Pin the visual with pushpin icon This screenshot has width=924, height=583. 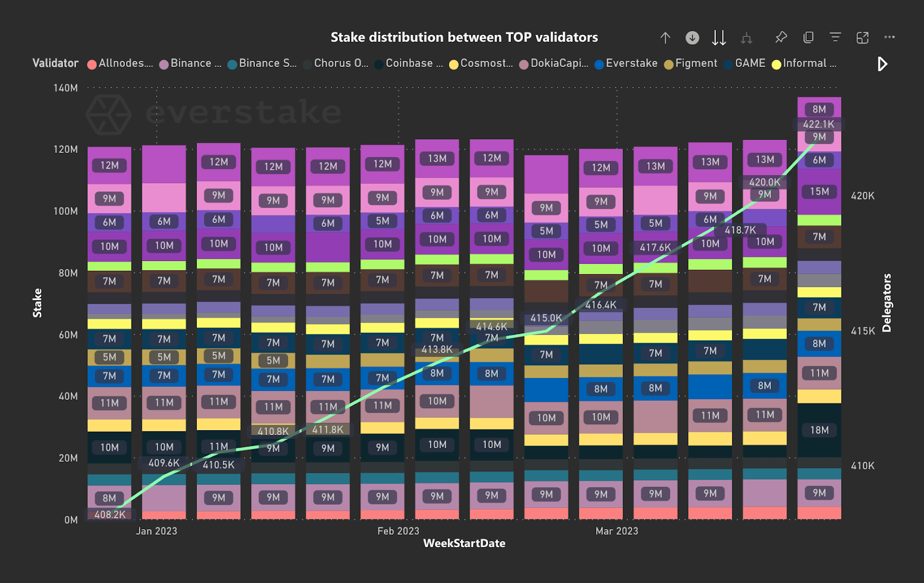pyautogui.click(x=781, y=37)
